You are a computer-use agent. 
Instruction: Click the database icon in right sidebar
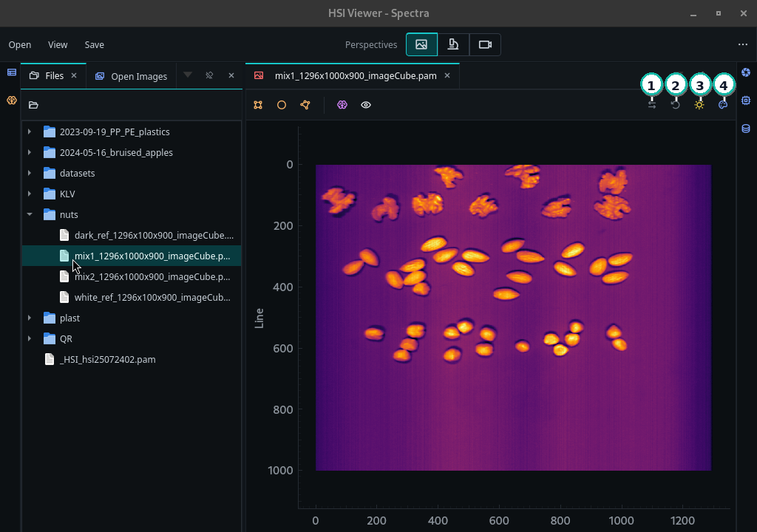(x=746, y=129)
